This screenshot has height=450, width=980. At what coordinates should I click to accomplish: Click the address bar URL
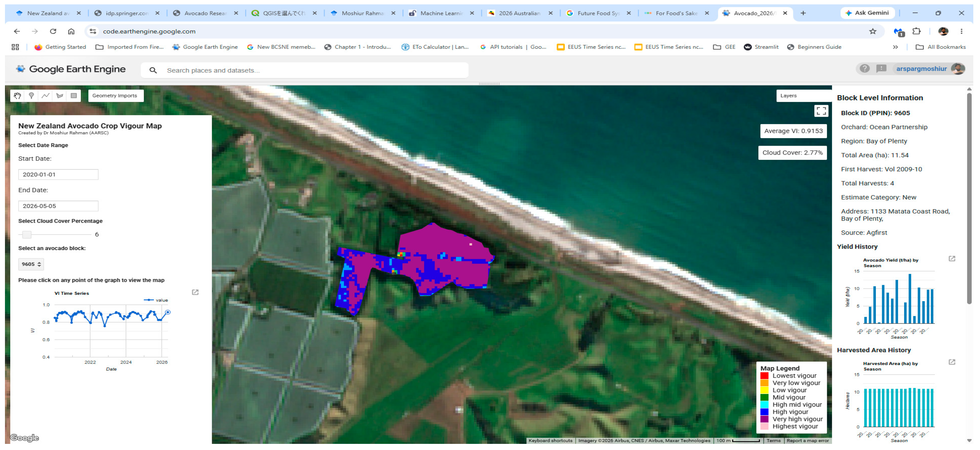tap(149, 31)
